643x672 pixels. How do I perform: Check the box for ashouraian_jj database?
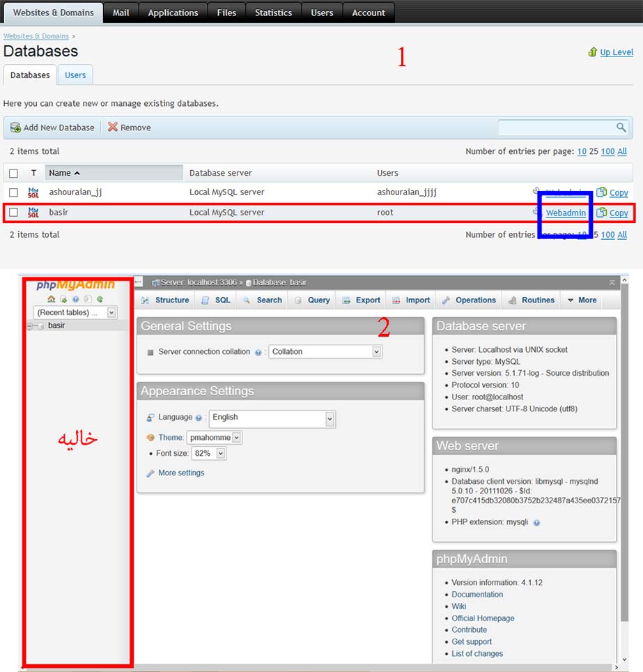click(13, 192)
